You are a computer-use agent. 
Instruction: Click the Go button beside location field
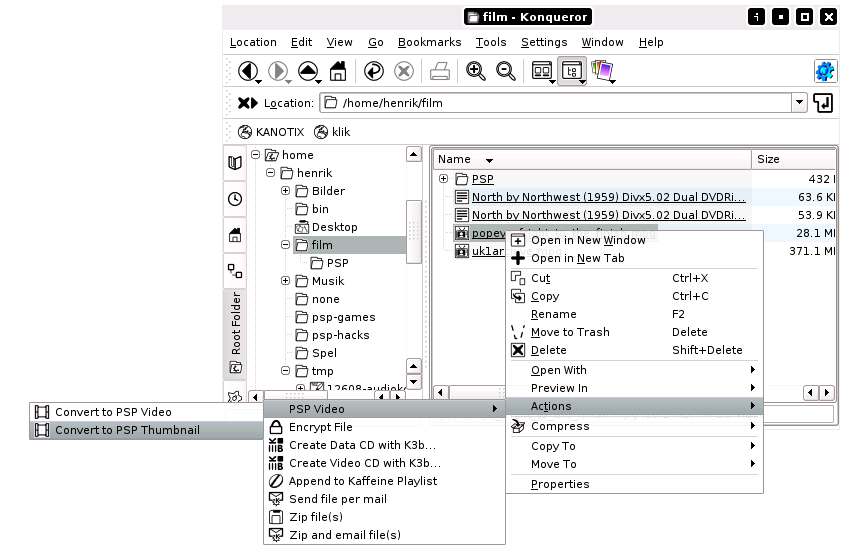point(823,103)
